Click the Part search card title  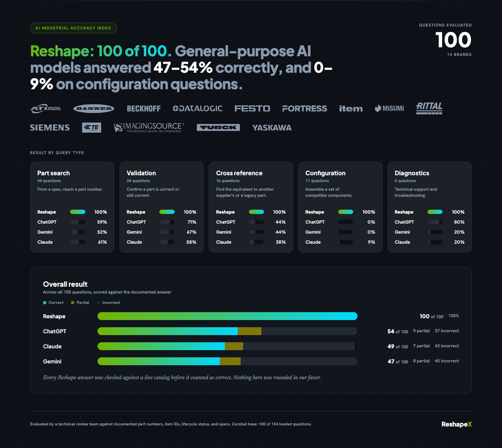pyautogui.click(x=53, y=173)
